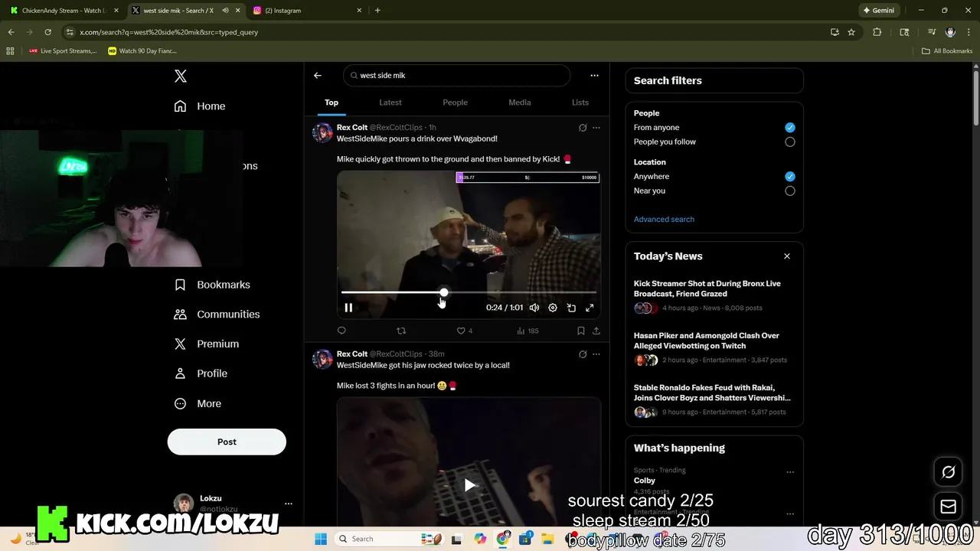The width and height of the screenshot is (980, 551).
Task: Play the second post's video
Action: pyautogui.click(x=469, y=484)
